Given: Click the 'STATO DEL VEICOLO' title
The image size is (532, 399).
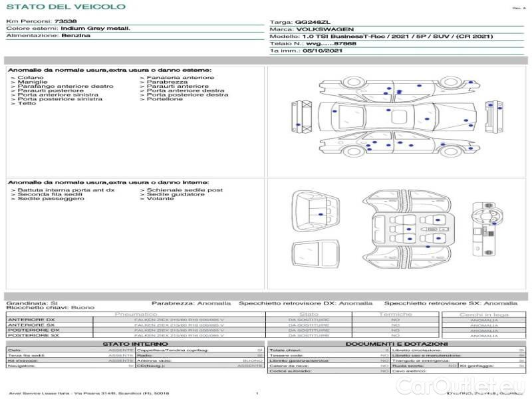Looking at the screenshot, I should point(65,7).
